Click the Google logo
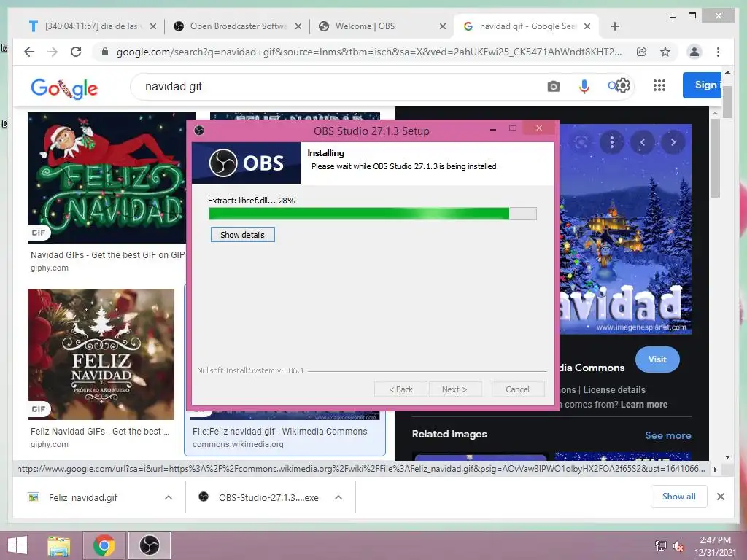Image resolution: width=747 pixels, height=560 pixels. [64, 88]
